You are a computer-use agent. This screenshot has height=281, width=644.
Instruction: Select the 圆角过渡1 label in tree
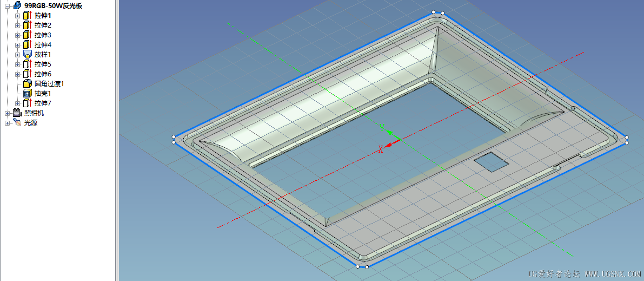tap(49, 83)
